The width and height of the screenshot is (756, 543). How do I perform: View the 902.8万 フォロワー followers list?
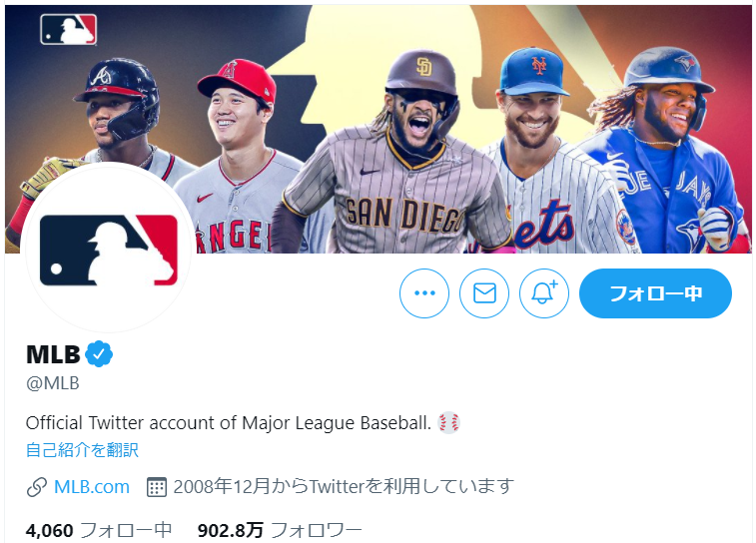(280, 530)
